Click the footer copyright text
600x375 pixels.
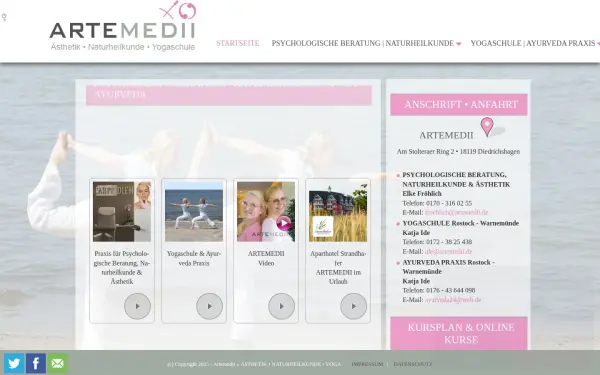(x=254, y=364)
